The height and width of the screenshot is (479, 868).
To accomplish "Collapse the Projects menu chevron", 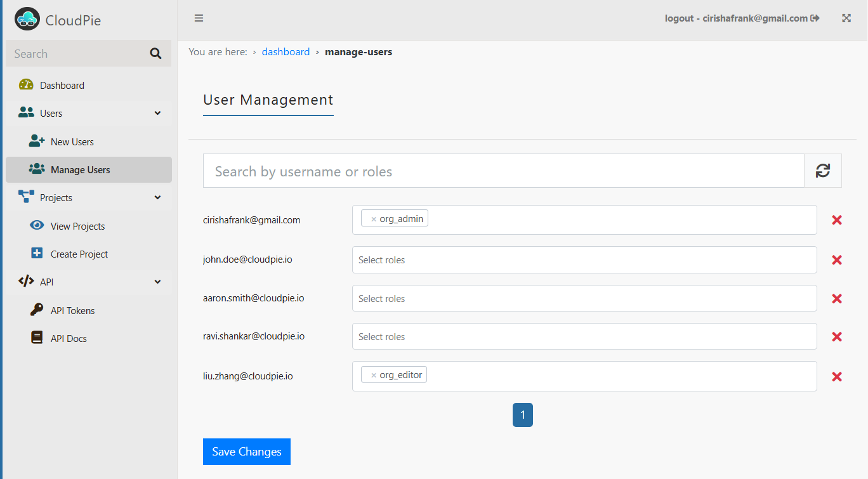I will 158,197.
